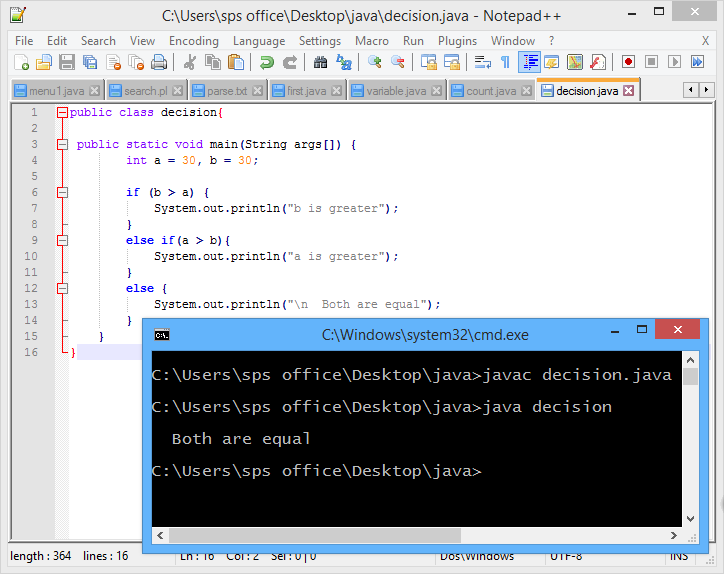Viewport: 724px width, 574px height.
Task: Open the Language menu
Action: click(259, 41)
